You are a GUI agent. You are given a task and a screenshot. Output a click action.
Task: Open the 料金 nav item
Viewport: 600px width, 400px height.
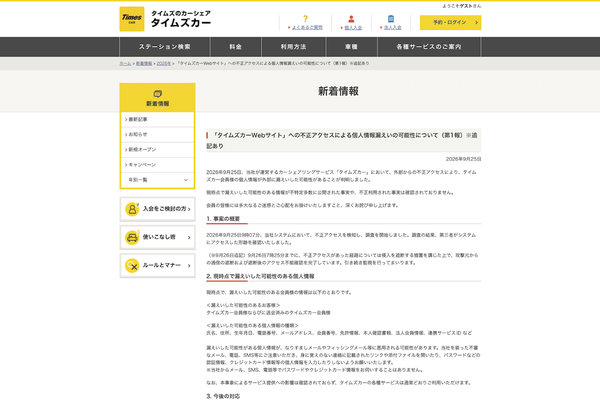pyautogui.click(x=235, y=47)
